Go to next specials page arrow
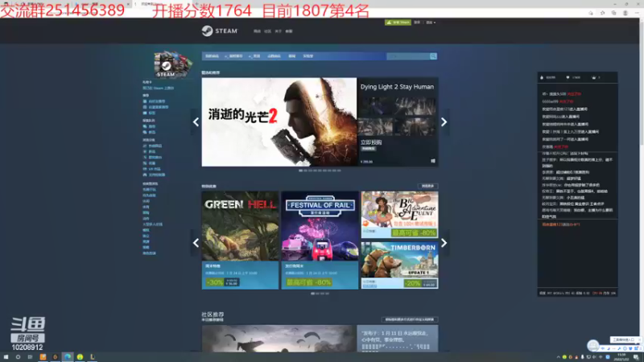The image size is (644, 362). tap(444, 243)
